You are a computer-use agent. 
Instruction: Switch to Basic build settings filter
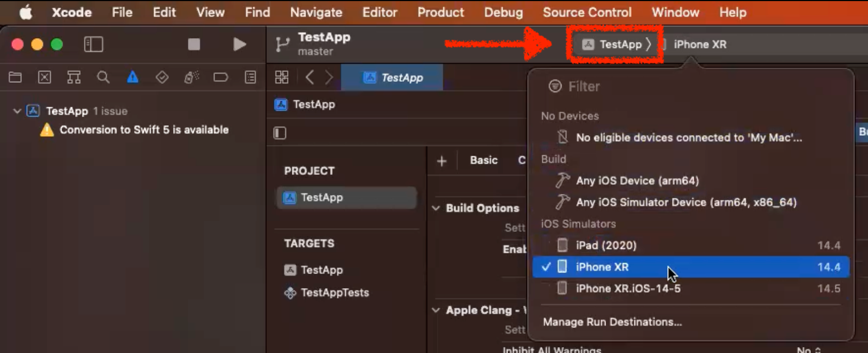(x=484, y=160)
